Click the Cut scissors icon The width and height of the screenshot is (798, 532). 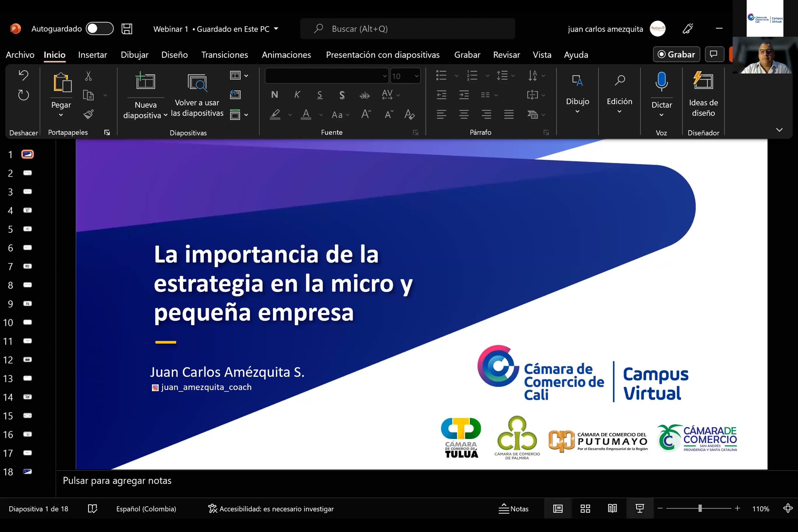click(88, 76)
